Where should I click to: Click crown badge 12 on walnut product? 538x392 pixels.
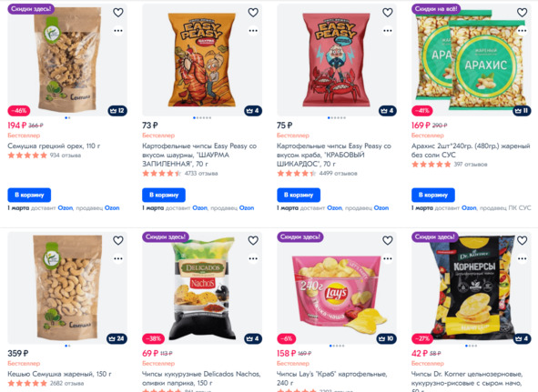coord(117,111)
